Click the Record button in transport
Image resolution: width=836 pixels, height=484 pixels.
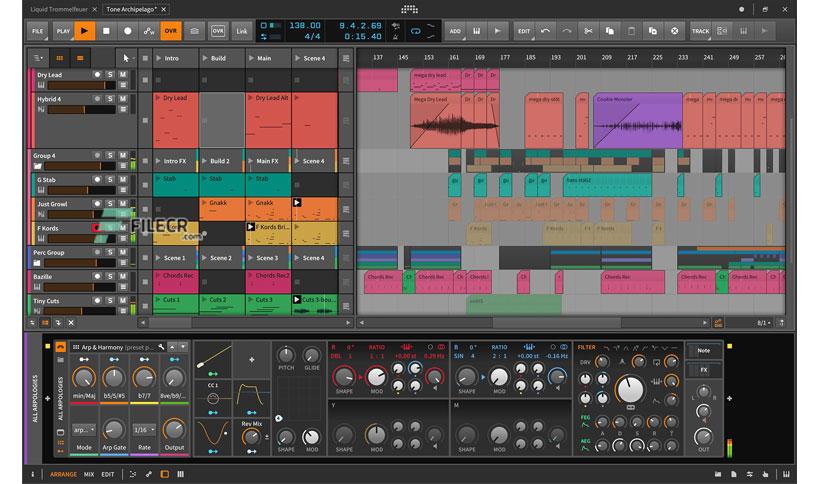pos(127,31)
